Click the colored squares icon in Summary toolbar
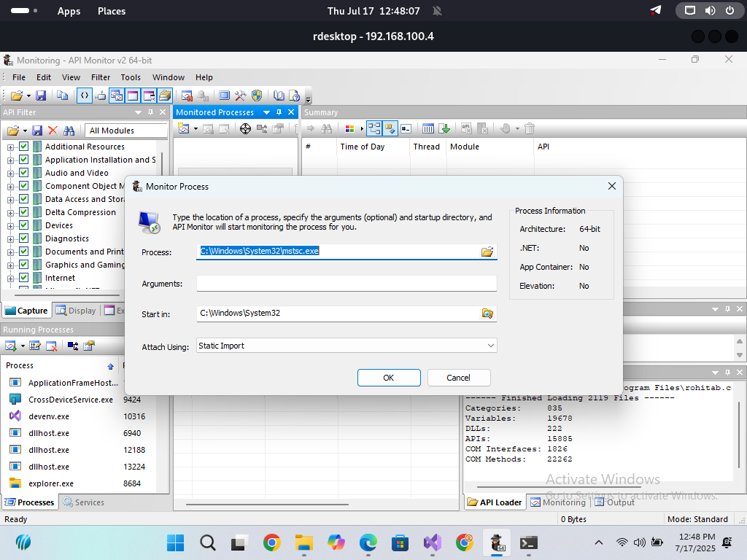This screenshot has height=560, width=747. (x=349, y=129)
